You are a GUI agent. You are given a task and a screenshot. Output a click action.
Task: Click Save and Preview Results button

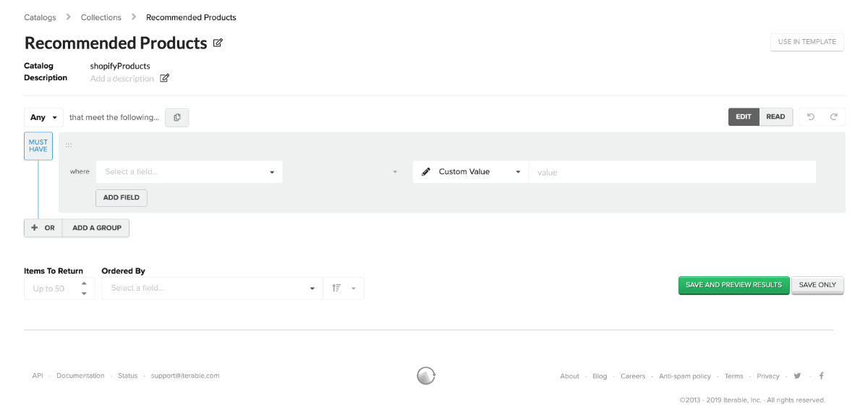[733, 285]
